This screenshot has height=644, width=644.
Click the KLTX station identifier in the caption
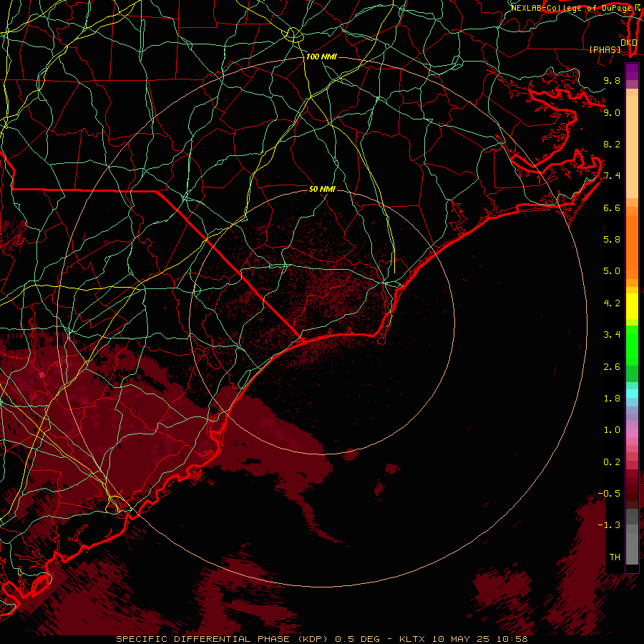[412, 639]
